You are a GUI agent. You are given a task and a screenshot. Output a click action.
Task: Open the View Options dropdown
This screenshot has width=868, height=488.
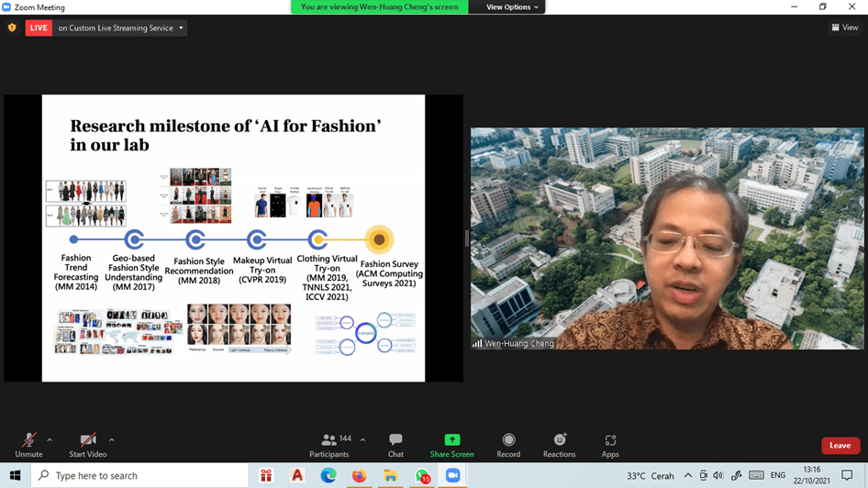point(513,7)
